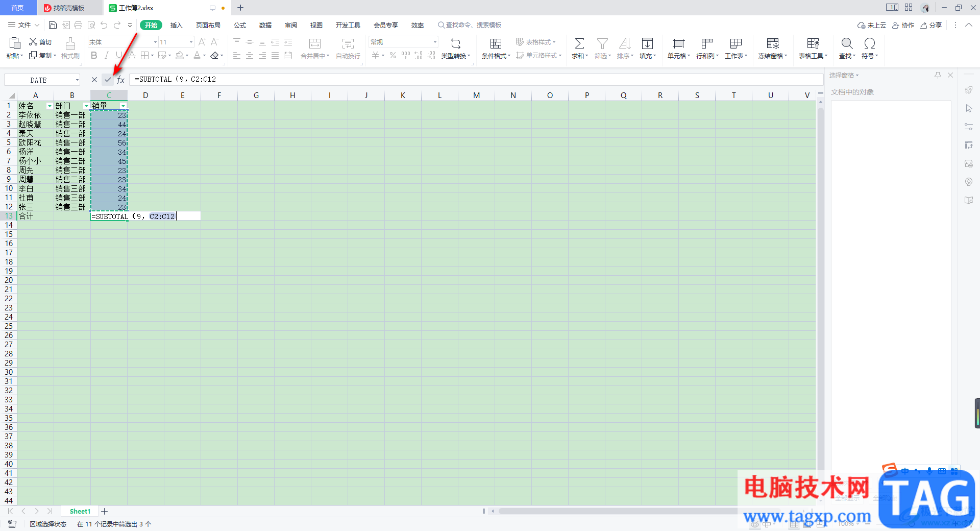
Task: Click the Find (查找) magnifier icon
Action: [847, 43]
